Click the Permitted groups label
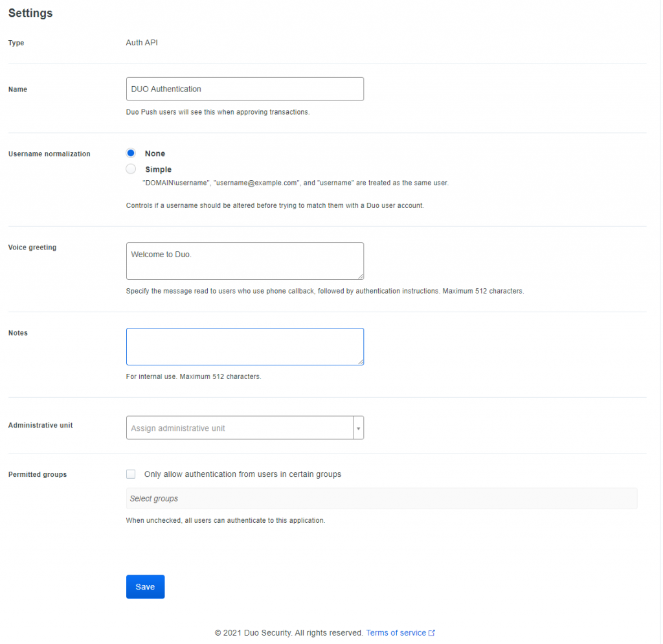This screenshot has width=663, height=644. click(x=37, y=474)
